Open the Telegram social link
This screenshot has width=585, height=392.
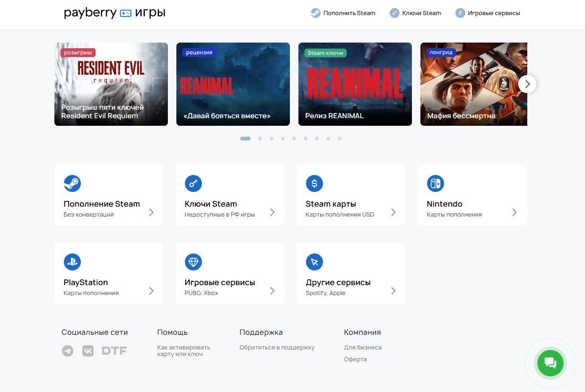pos(68,351)
